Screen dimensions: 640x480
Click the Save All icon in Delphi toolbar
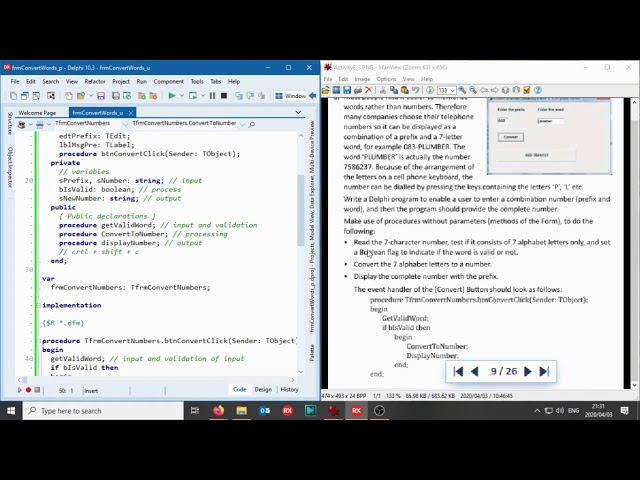pos(116,96)
